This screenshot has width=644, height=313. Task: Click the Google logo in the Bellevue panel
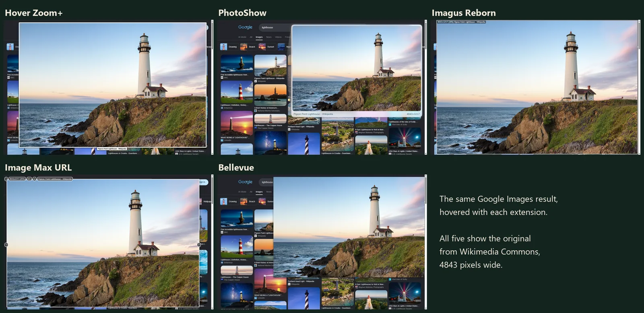245,182
